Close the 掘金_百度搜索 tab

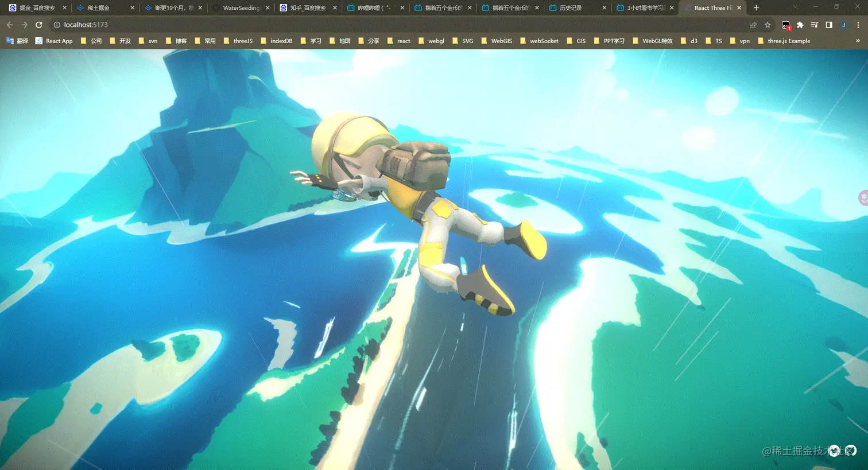(x=64, y=8)
